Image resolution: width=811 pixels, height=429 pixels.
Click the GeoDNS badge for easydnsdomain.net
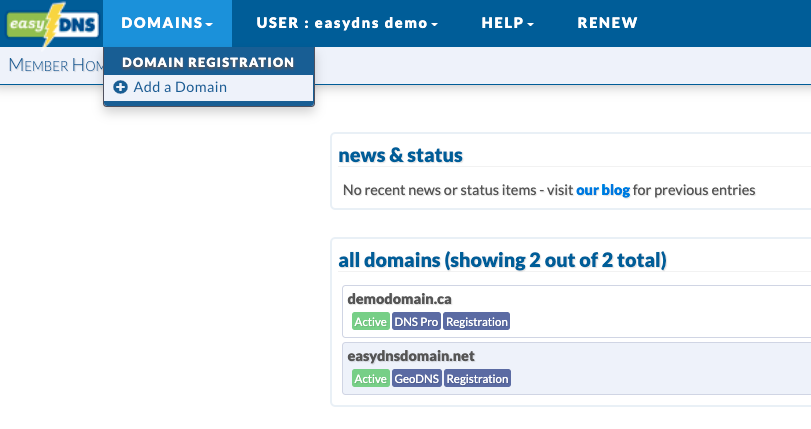point(416,378)
